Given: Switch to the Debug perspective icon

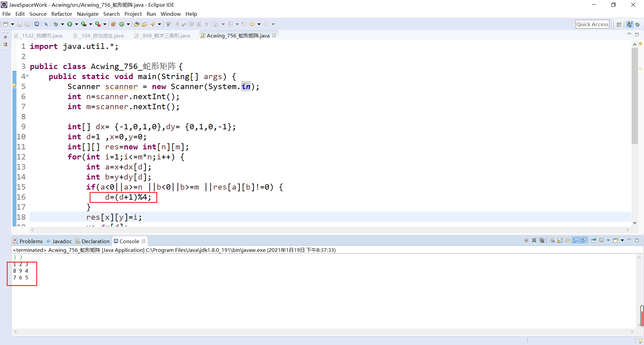Looking at the screenshot, I should pyautogui.click(x=638, y=24).
